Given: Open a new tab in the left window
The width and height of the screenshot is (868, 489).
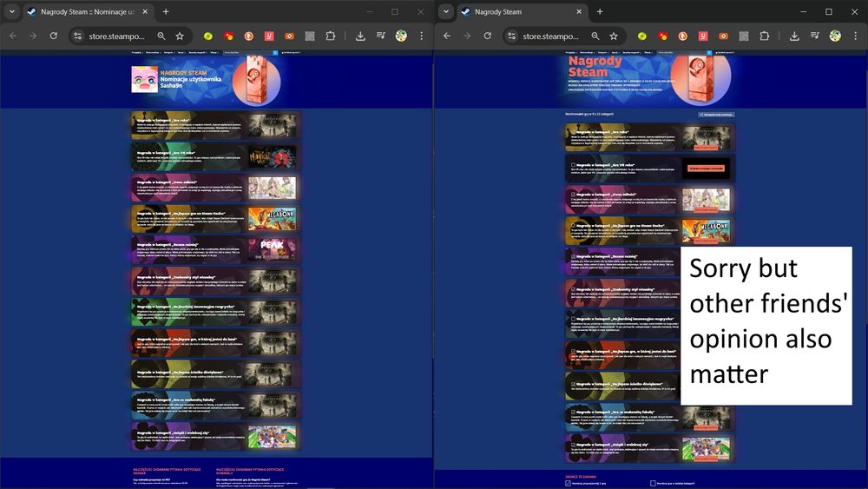Looking at the screenshot, I should click(166, 11).
